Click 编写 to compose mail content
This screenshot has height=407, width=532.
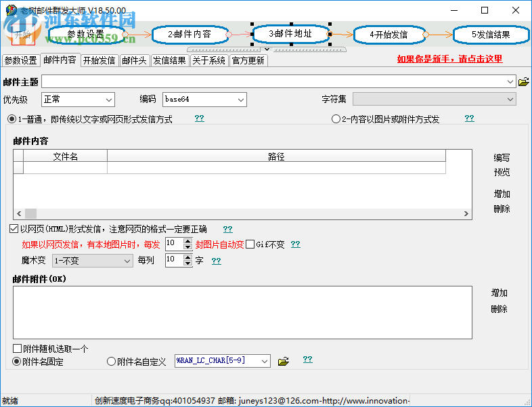(x=502, y=158)
